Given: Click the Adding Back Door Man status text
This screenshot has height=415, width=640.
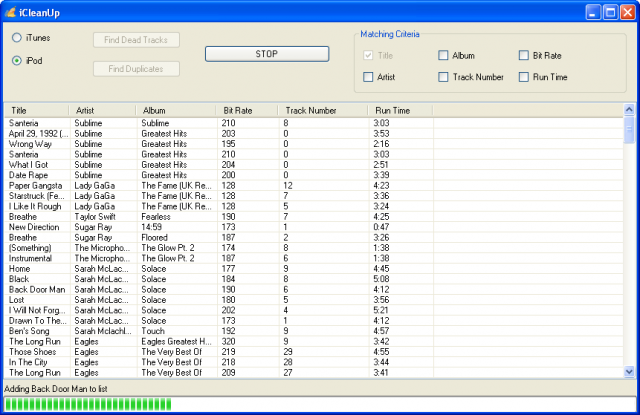Looking at the screenshot, I should coord(56,389).
